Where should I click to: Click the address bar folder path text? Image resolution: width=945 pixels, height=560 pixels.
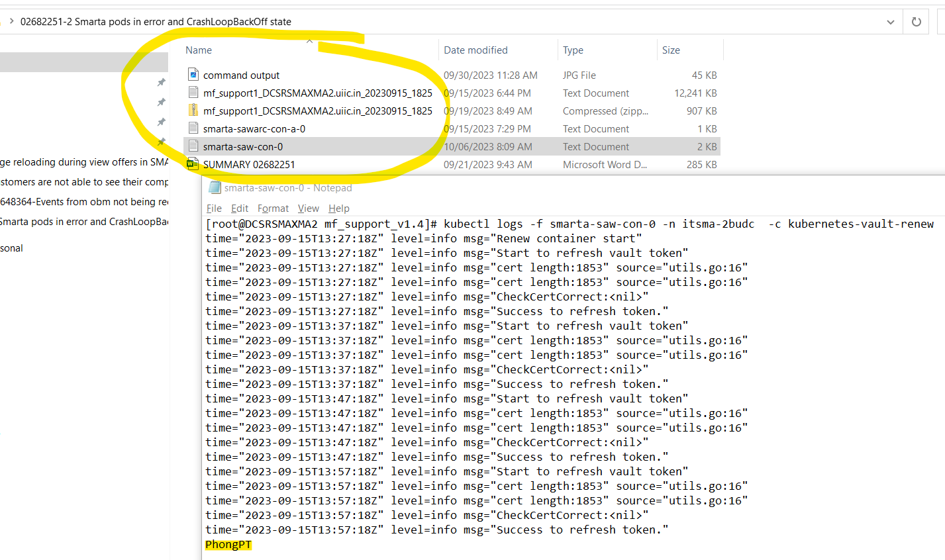[156, 22]
